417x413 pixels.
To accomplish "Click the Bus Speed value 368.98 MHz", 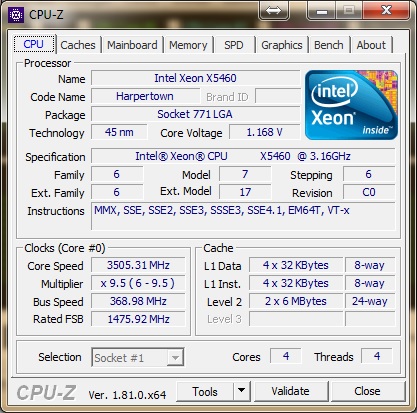I will click(x=138, y=301).
